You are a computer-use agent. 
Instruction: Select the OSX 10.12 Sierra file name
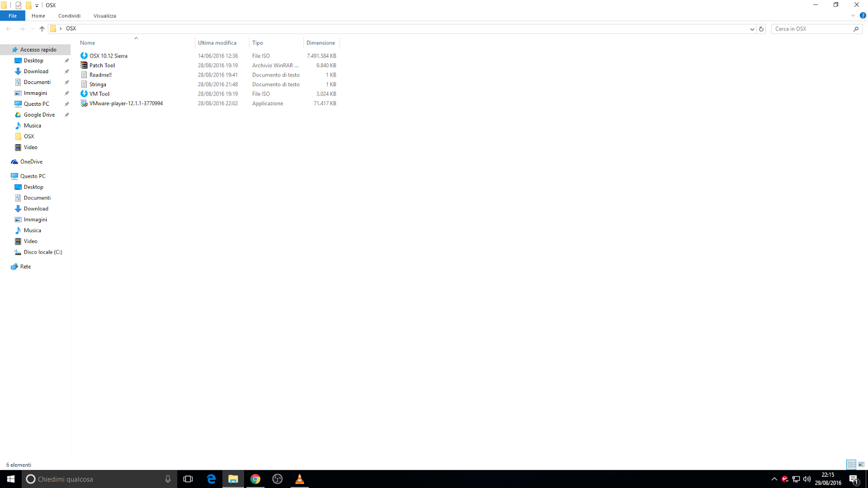coord(108,56)
